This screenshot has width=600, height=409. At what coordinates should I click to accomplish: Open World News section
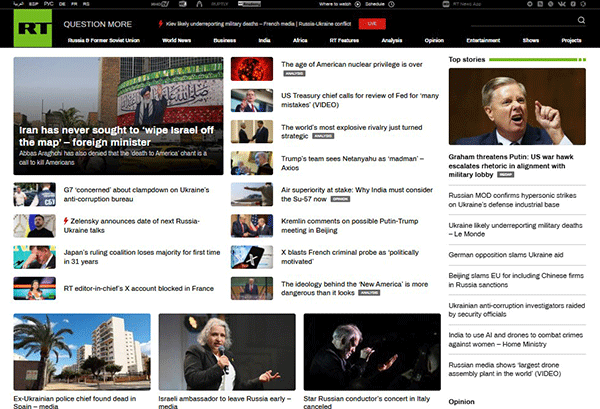[x=176, y=40]
